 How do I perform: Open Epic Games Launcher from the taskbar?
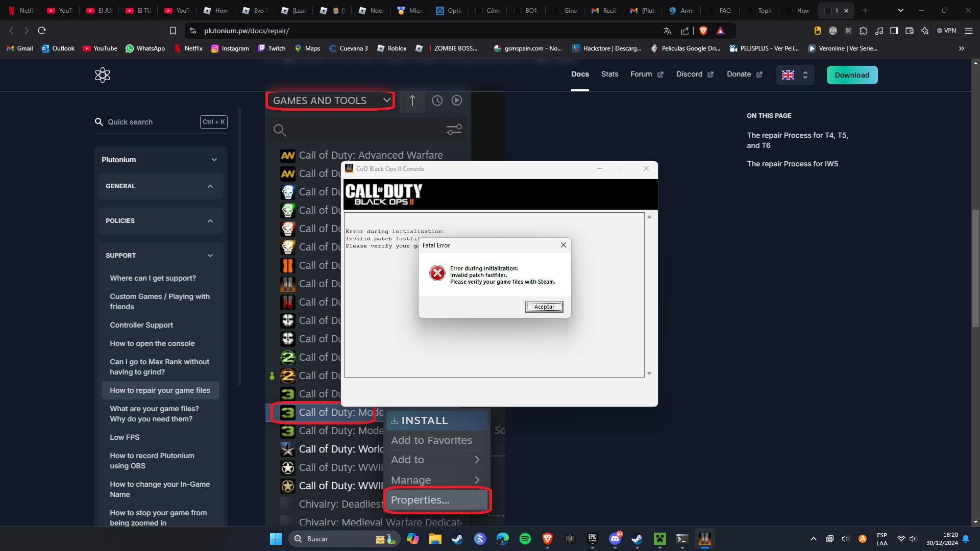click(592, 539)
